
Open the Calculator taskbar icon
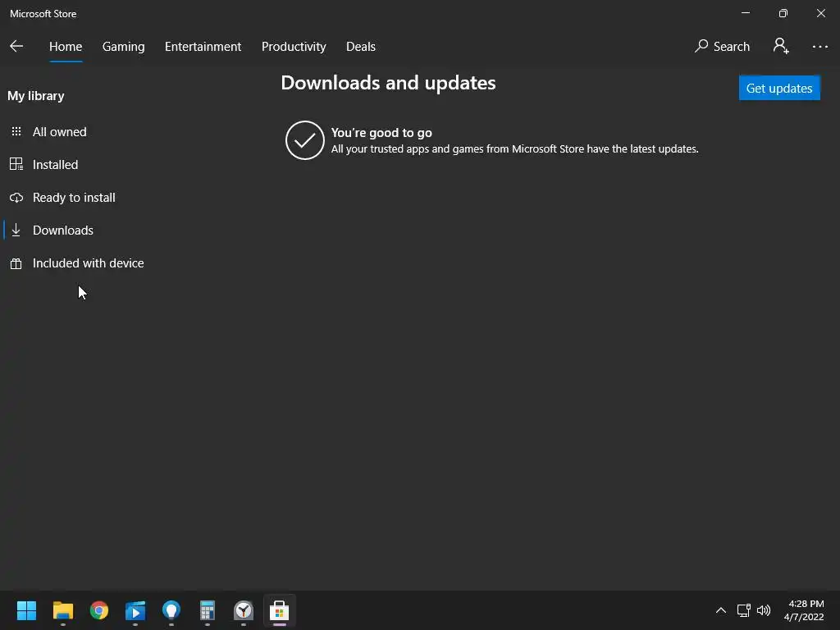[208, 610]
